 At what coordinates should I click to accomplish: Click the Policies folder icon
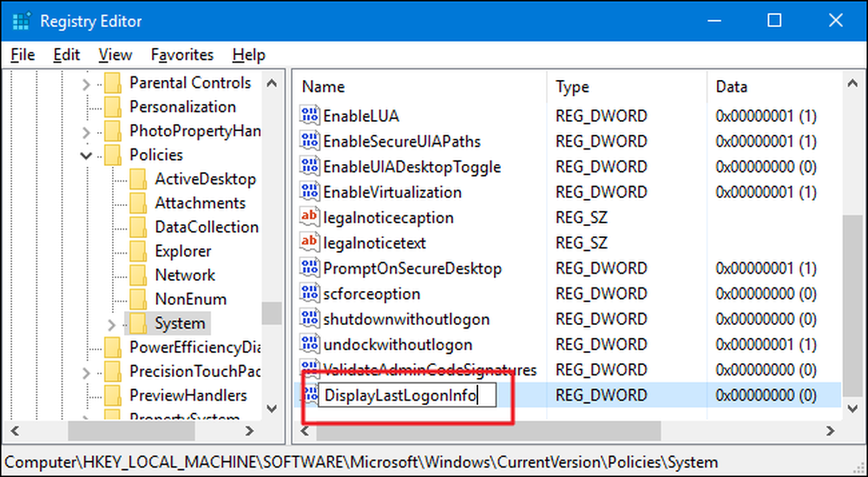(112, 156)
